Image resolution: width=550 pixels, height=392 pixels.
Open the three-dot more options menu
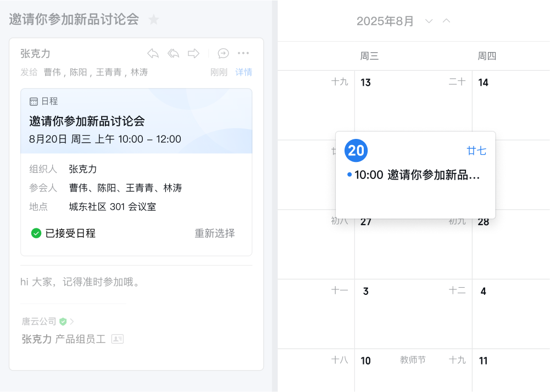click(x=243, y=53)
